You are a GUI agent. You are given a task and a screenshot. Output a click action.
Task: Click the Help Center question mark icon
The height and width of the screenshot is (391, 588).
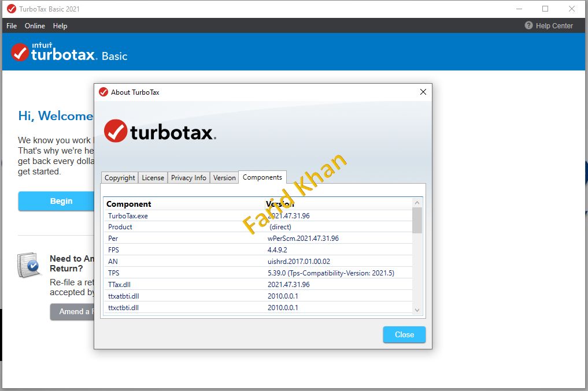528,25
